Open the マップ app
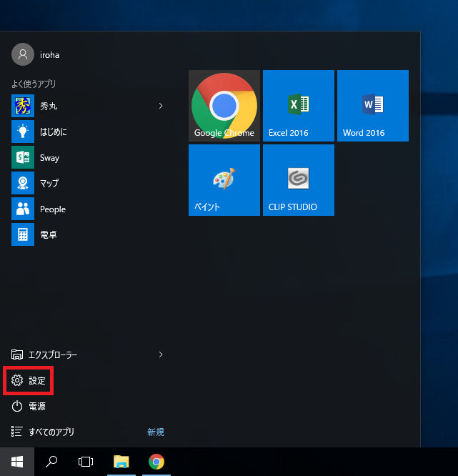 coord(49,183)
